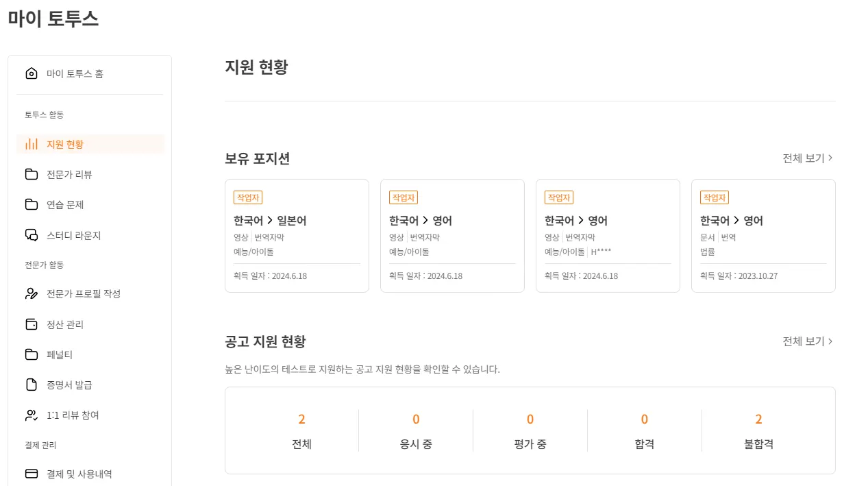Click the folder icon next to 전문가 리뷰
This screenshot has height=486, width=868.
[x=31, y=174]
